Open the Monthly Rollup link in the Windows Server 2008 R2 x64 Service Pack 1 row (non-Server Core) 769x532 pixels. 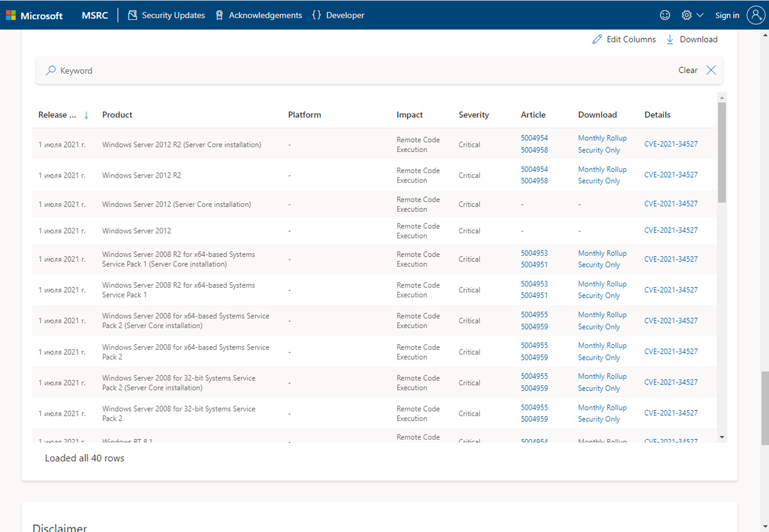click(x=602, y=284)
